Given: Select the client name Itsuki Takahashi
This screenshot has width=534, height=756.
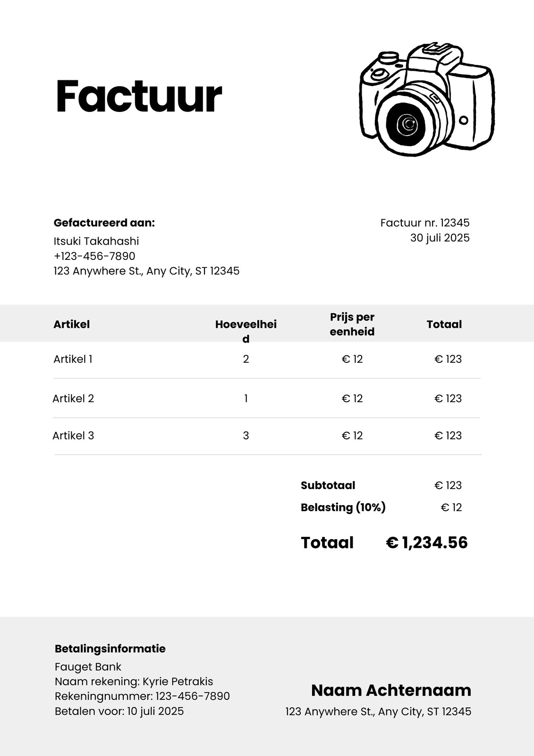Looking at the screenshot, I should [96, 241].
